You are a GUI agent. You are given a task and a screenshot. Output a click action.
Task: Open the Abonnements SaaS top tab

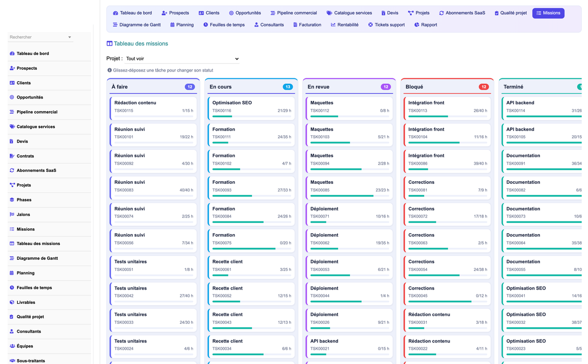coord(462,13)
